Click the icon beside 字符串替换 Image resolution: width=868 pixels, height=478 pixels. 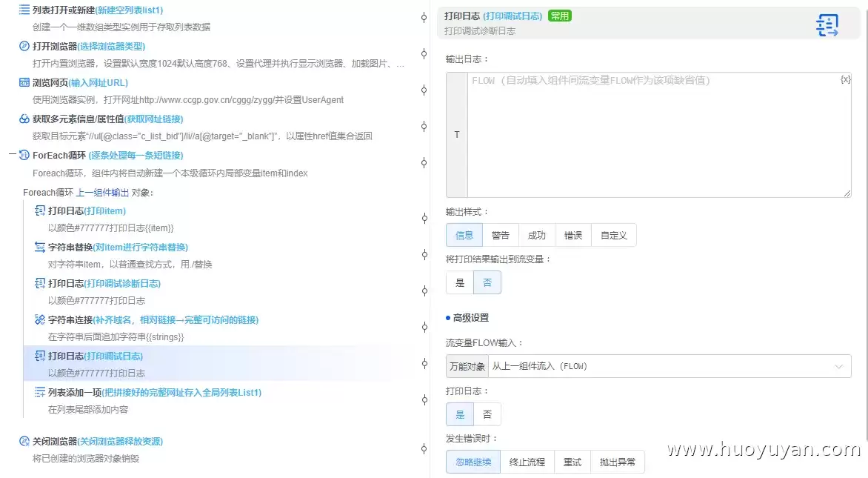40,247
